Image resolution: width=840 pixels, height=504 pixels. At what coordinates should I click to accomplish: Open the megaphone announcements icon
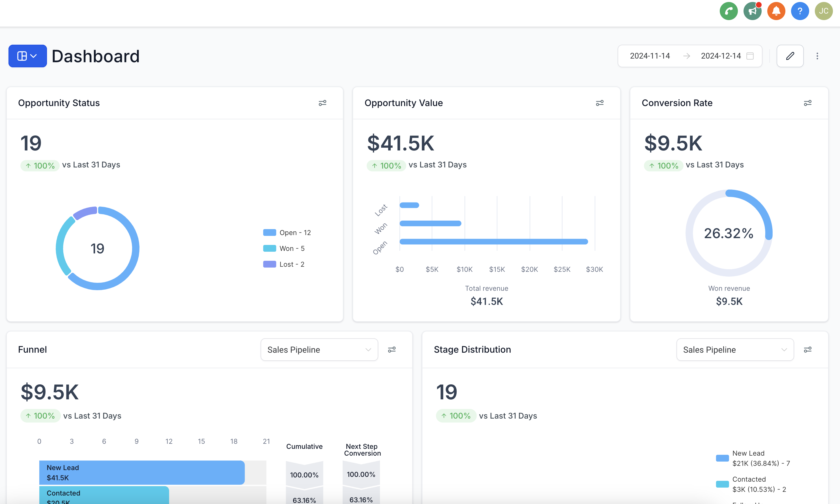pos(752,11)
